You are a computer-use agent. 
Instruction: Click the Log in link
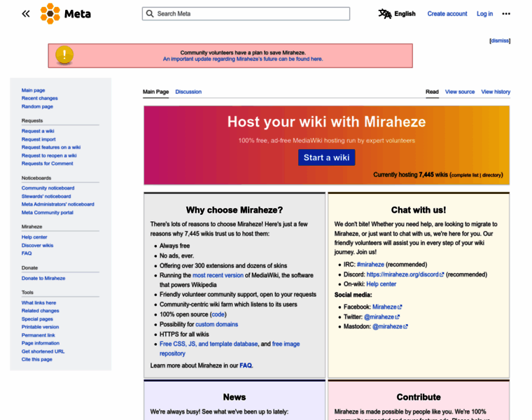484,14
